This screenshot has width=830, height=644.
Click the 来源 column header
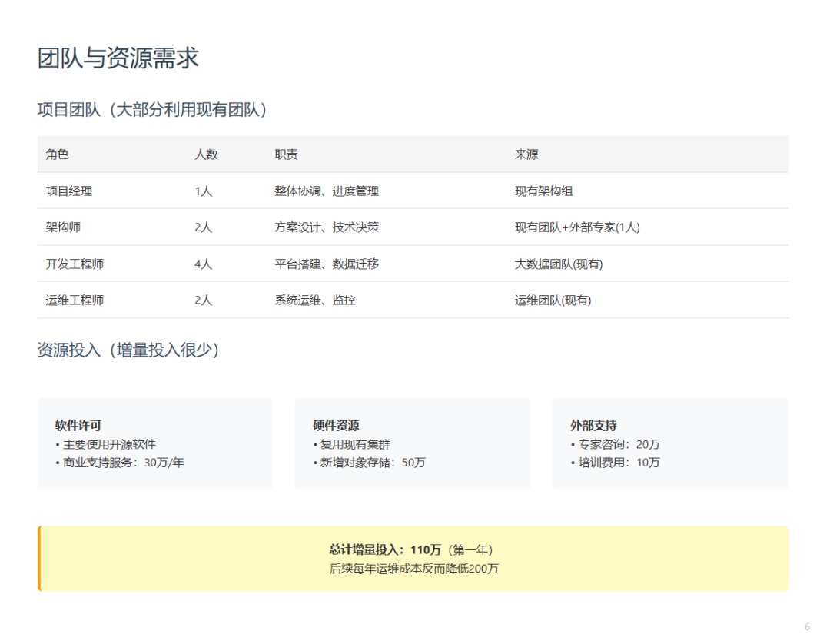[526, 154]
